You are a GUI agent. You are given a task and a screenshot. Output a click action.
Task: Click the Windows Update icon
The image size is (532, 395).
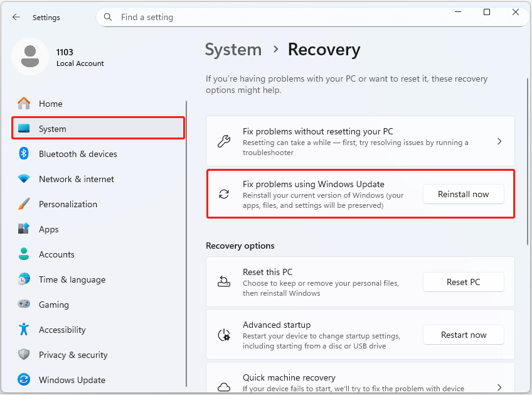point(23,380)
